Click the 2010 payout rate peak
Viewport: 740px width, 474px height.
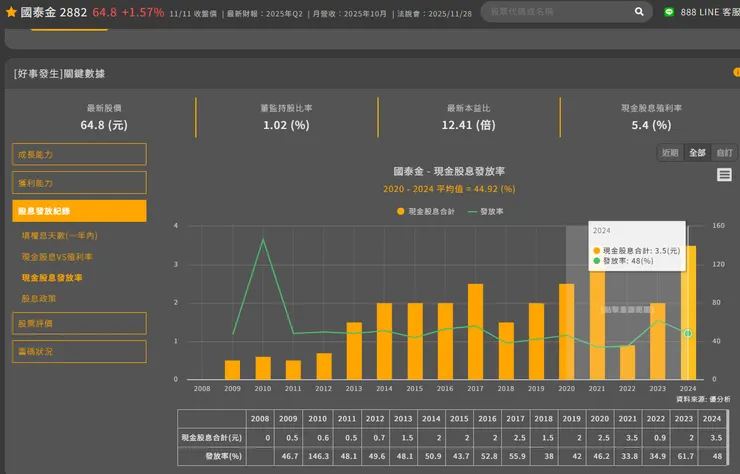click(x=263, y=240)
